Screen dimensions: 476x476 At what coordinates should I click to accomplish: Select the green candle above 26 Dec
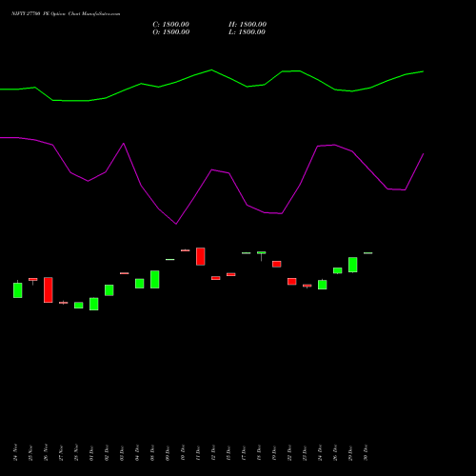[x=338, y=270]
